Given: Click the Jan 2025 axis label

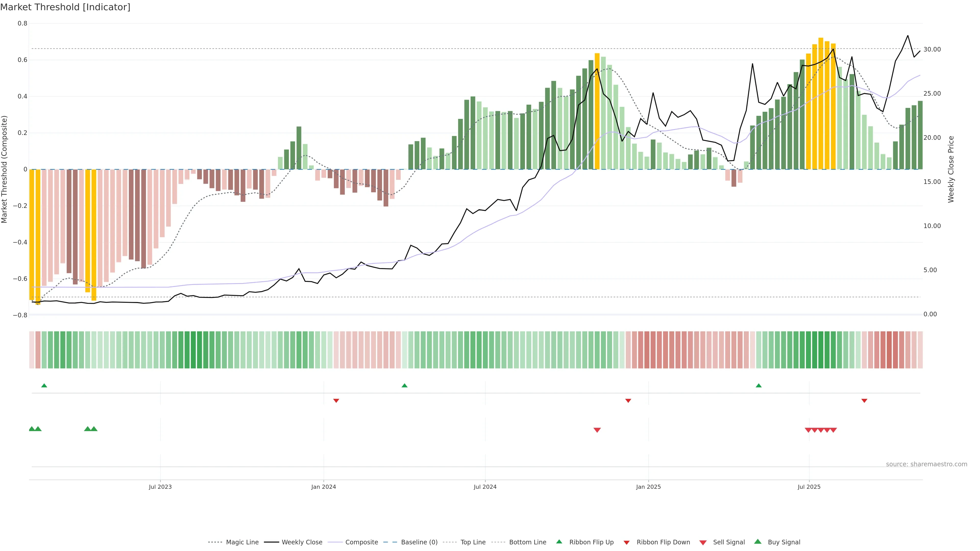Looking at the screenshot, I should click(648, 487).
